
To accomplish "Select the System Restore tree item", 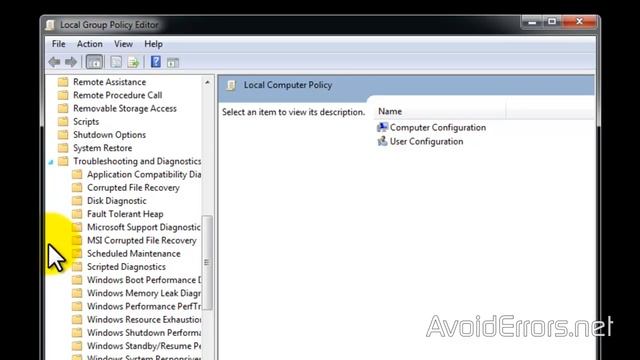I will coord(102,148).
